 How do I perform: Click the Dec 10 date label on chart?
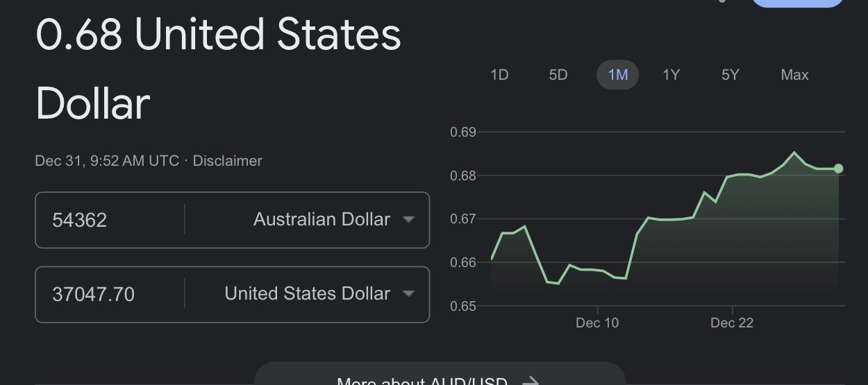(x=597, y=323)
